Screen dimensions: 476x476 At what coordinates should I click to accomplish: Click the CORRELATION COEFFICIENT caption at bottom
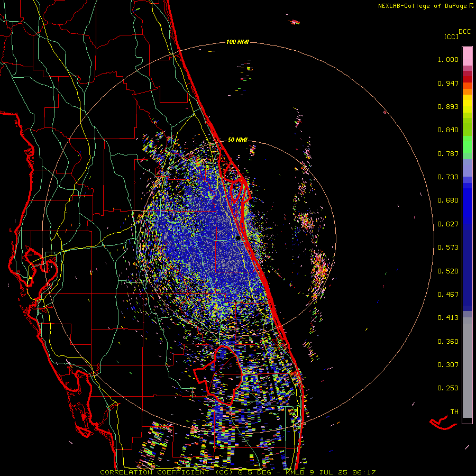pos(238,472)
